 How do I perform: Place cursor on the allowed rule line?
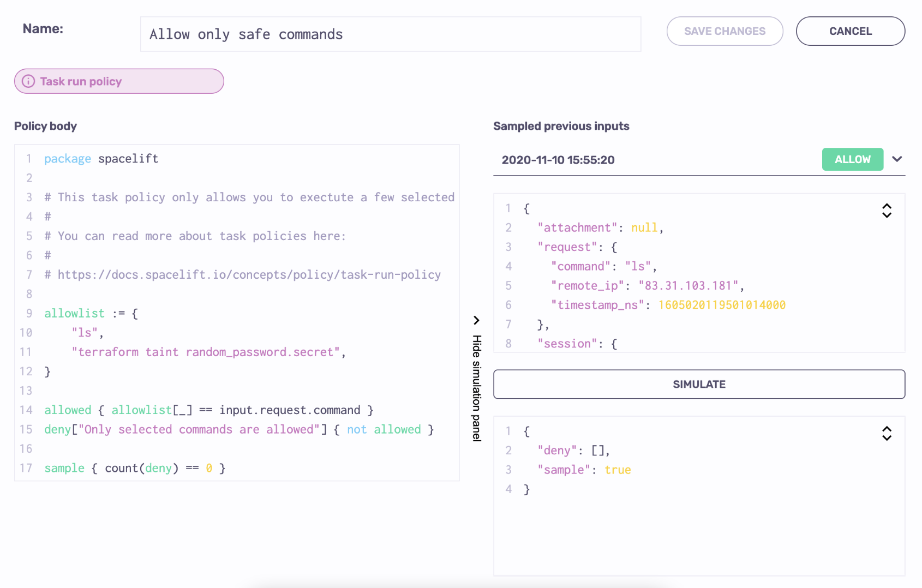[208, 410]
